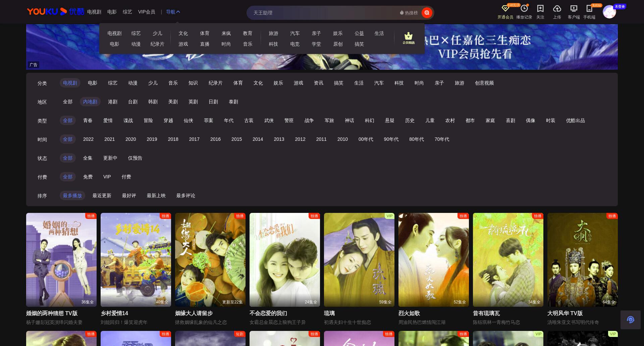644x346 pixels.
Task: Click the 关注 bookmark star icon
Action: click(540, 9)
